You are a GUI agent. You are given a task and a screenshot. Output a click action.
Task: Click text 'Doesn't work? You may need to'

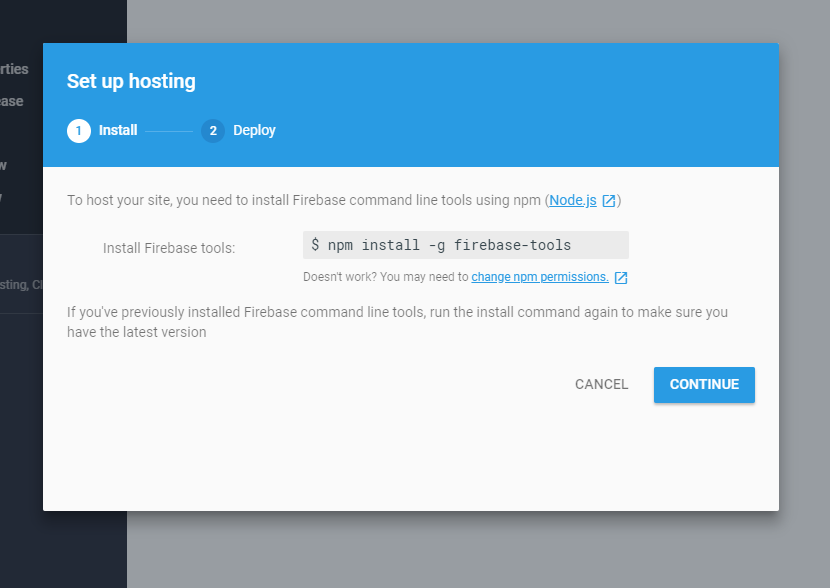(x=385, y=277)
